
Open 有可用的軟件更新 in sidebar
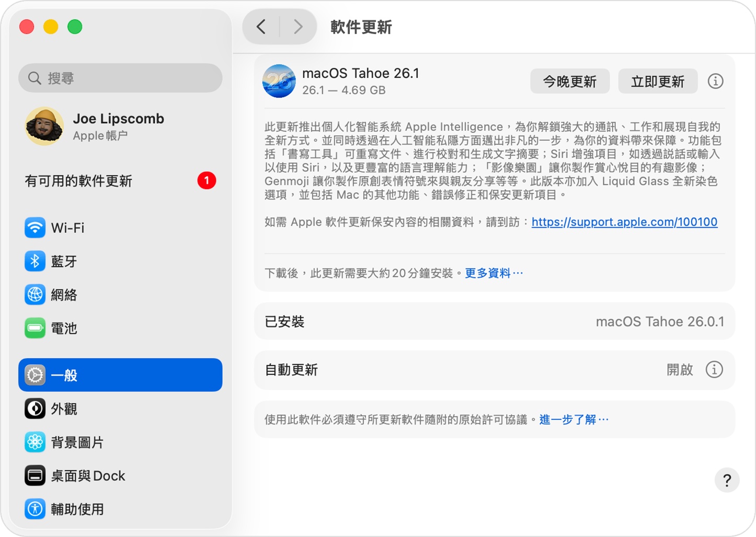click(x=120, y=181)
